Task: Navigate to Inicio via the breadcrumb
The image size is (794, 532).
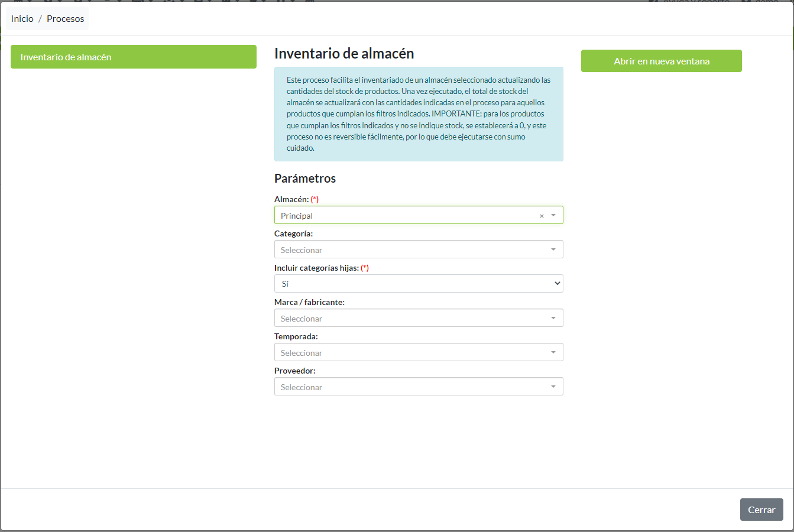Action: [22, 18]
